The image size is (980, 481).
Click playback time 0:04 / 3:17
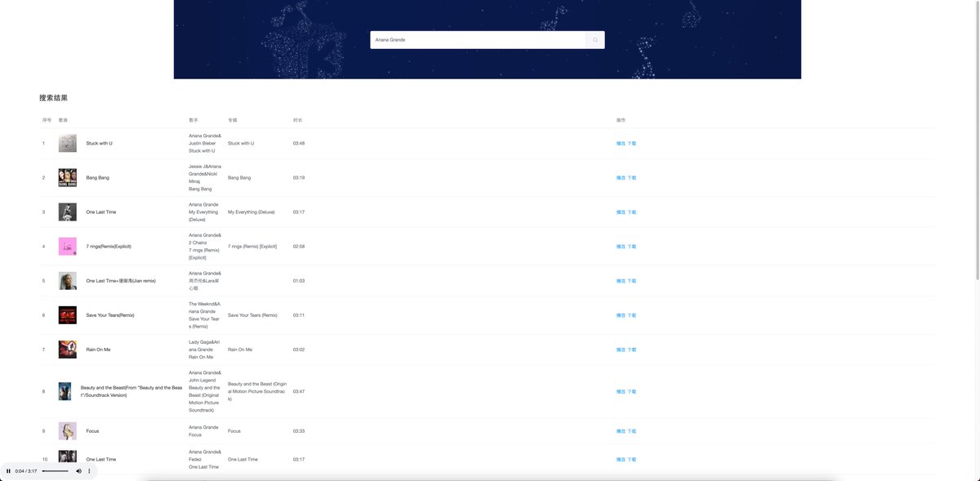click(x=26, y=471)
